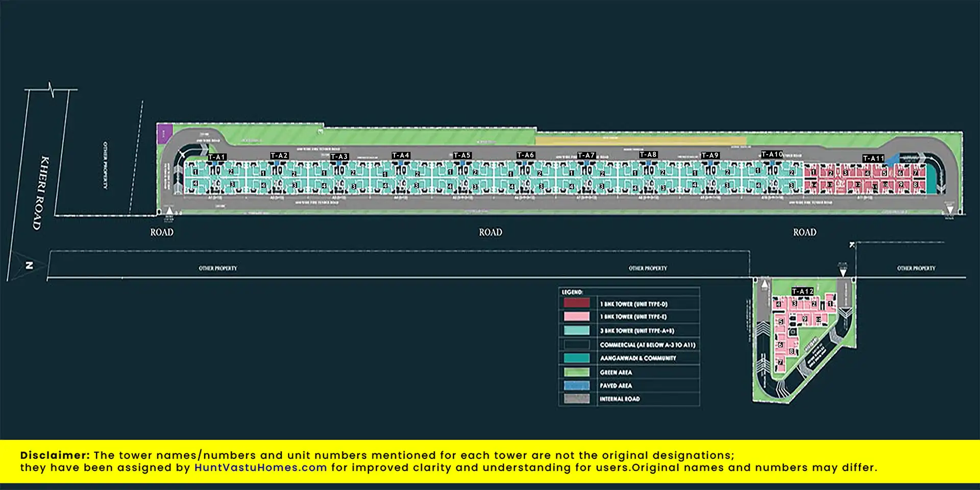
Task: Select unit 7 in tower T-A12
Action: [x=780, y=362]
